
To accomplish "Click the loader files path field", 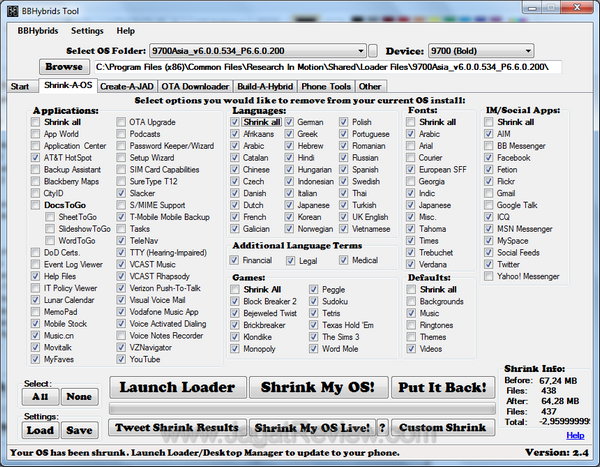I will tap(328, 67).
